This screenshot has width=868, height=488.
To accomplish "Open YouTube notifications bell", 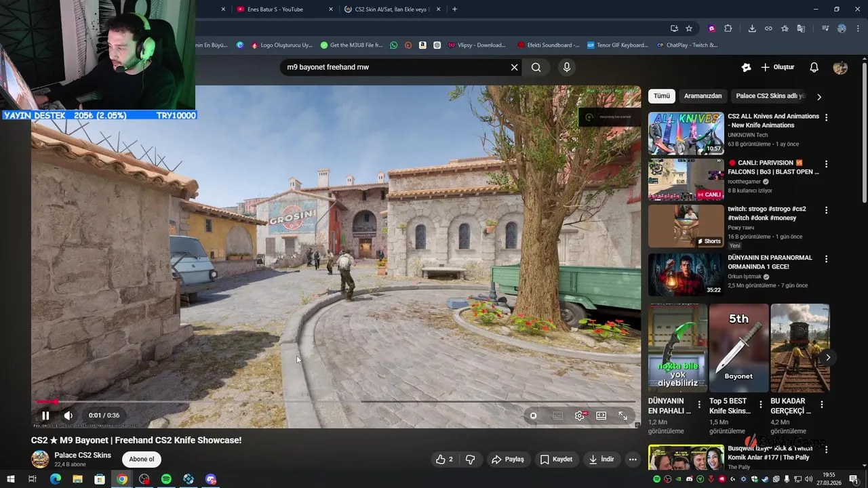I will (814, 67).
